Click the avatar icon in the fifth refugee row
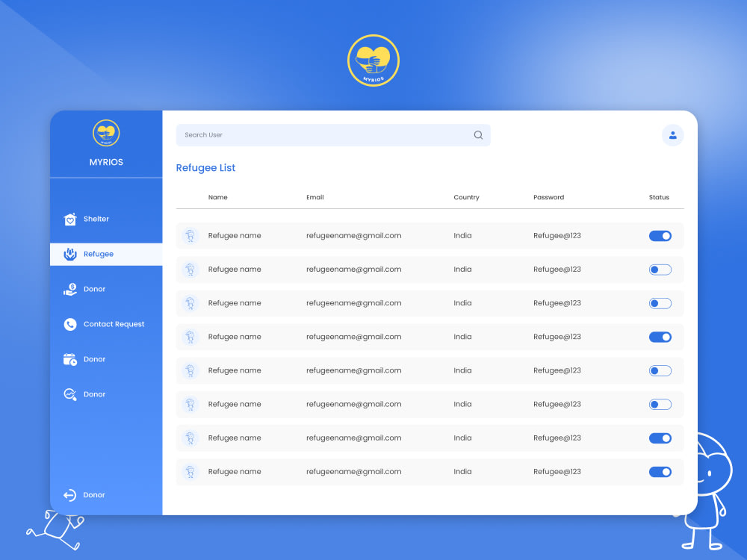Viewport: 747px width, 560px height. 190,370
